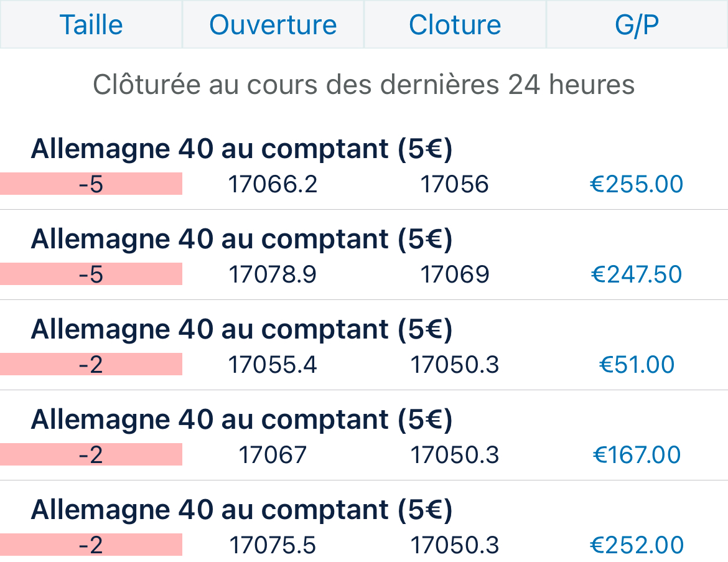Tap the Cloture column header

pos(455,25)
